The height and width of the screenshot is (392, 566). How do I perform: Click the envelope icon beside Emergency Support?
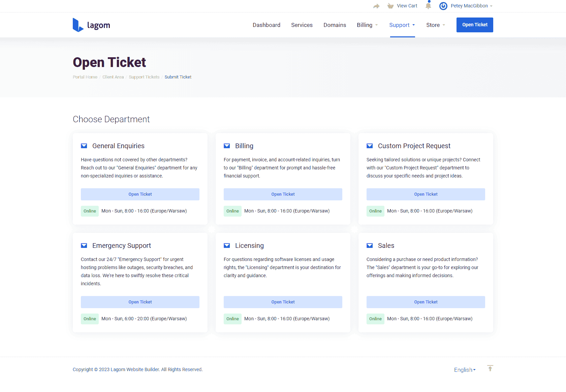[x=84, y=246]
